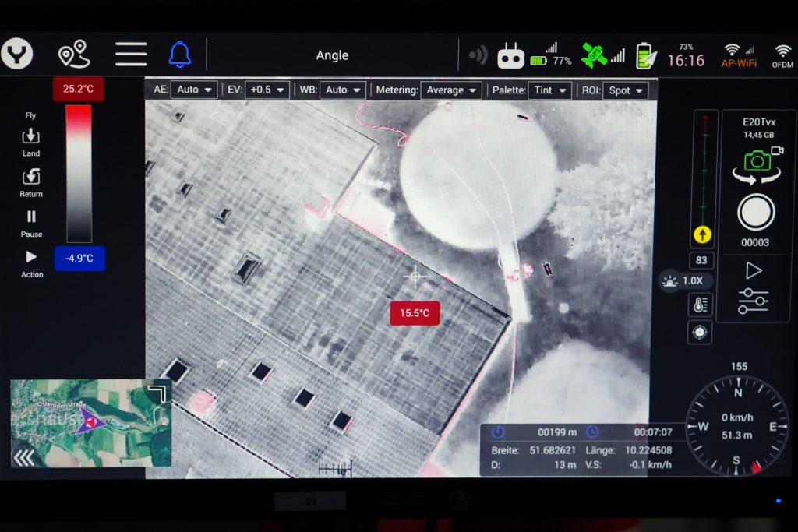
Task: Open camera settings sliders icon
Action: click(x=754, y=301)
